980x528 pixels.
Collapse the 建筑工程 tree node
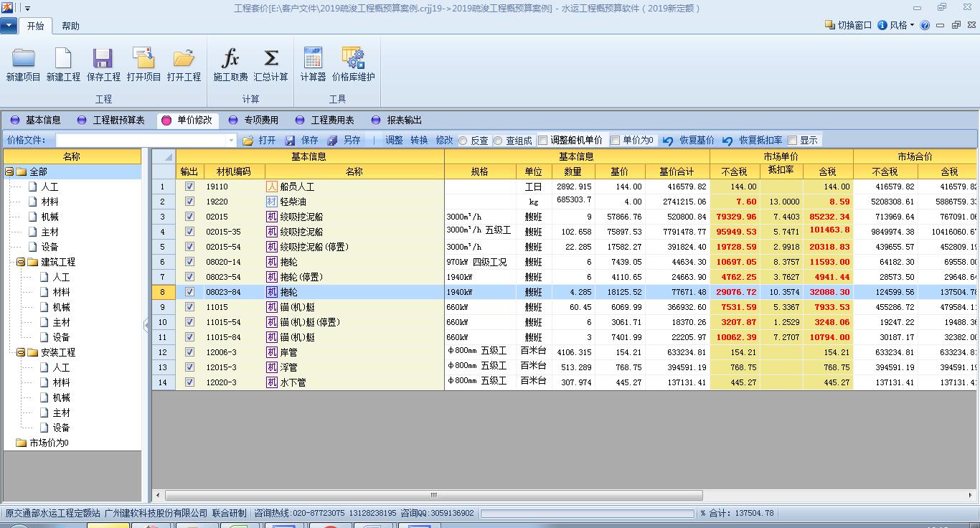coord(21,262)
